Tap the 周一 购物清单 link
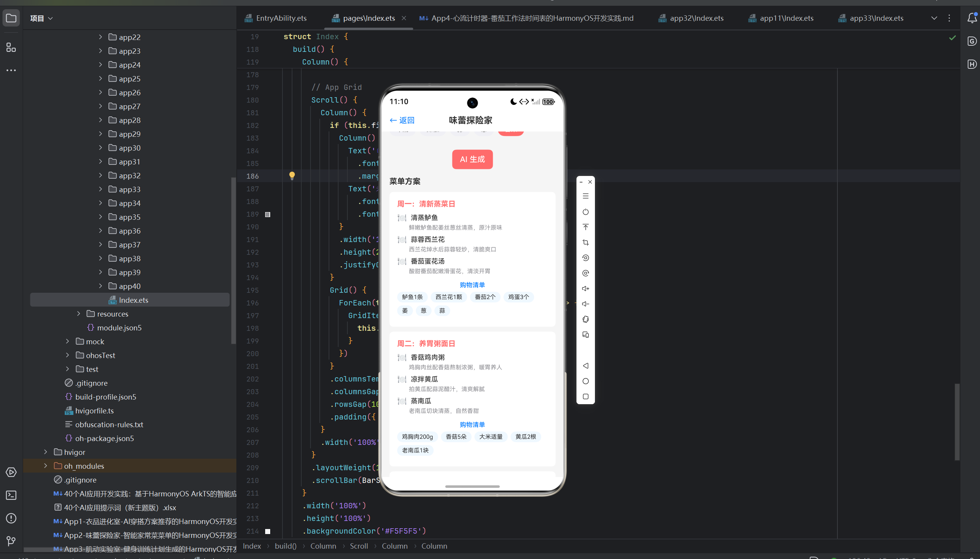Screen dimensions: 980x559 click(x=472, y=285)
